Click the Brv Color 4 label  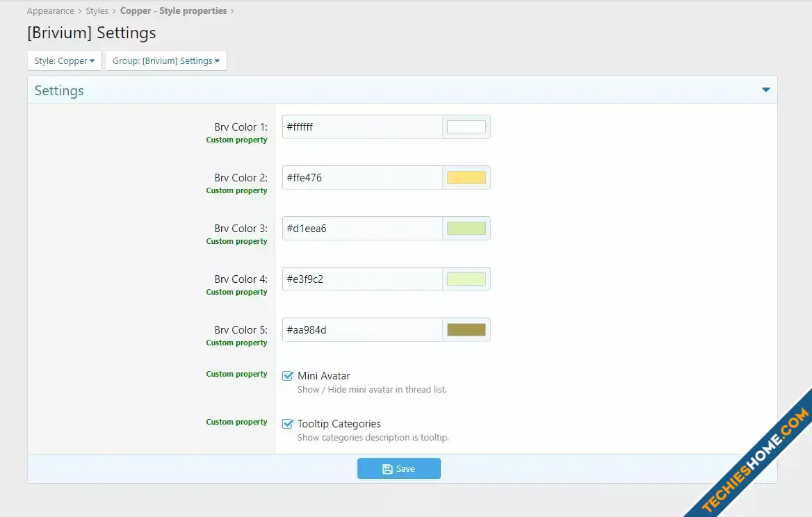coord(241,279)
